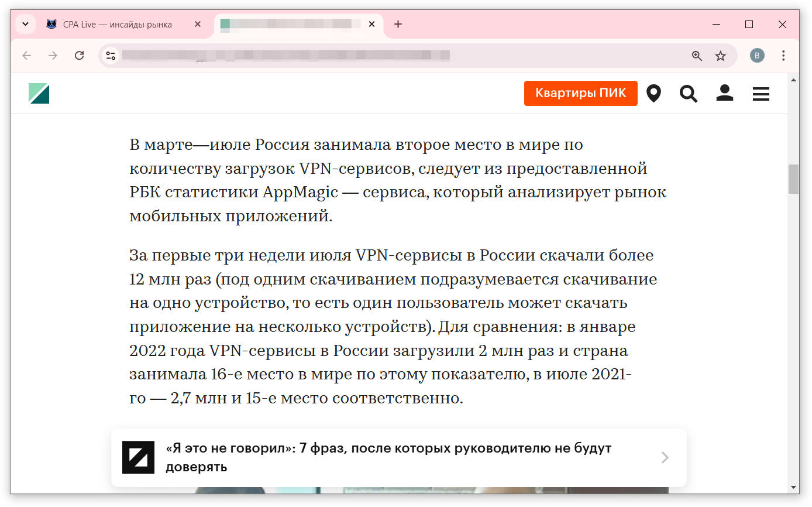View site information icon in address bar
Screen dimensions: 812x507
[x=111, y=56]
